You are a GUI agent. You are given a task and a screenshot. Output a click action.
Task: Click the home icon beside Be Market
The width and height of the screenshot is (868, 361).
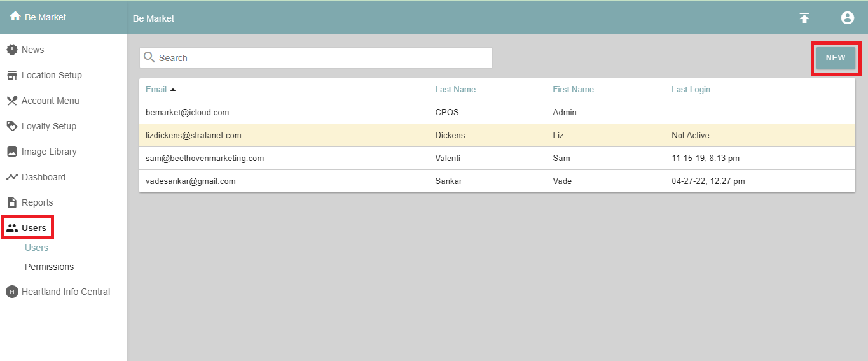(x=15, y=17)
